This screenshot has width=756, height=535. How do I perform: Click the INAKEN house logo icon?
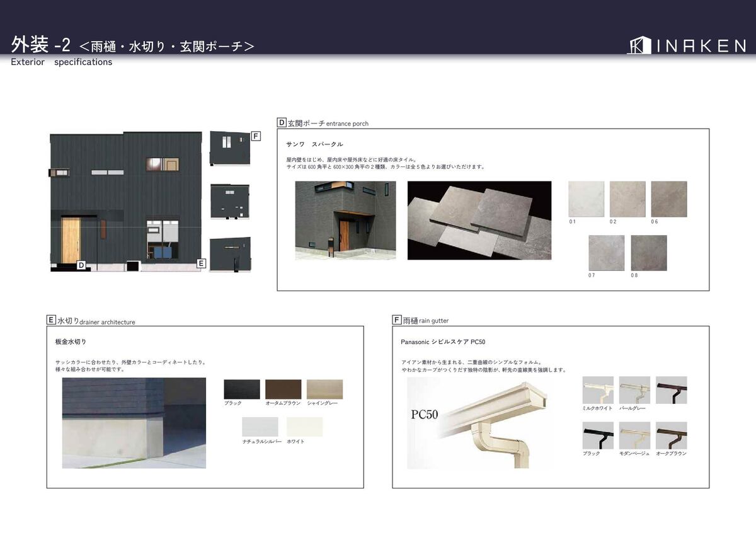[x=639, y=45]
